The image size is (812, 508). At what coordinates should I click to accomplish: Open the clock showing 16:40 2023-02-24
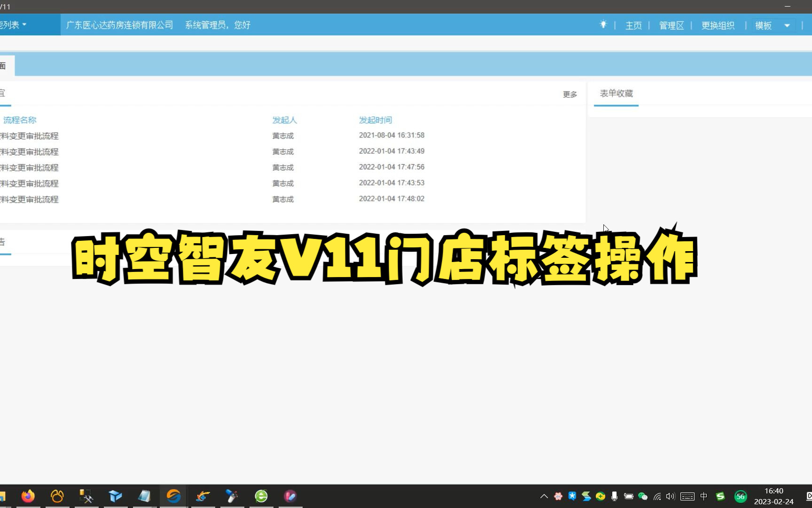(774, 496)
